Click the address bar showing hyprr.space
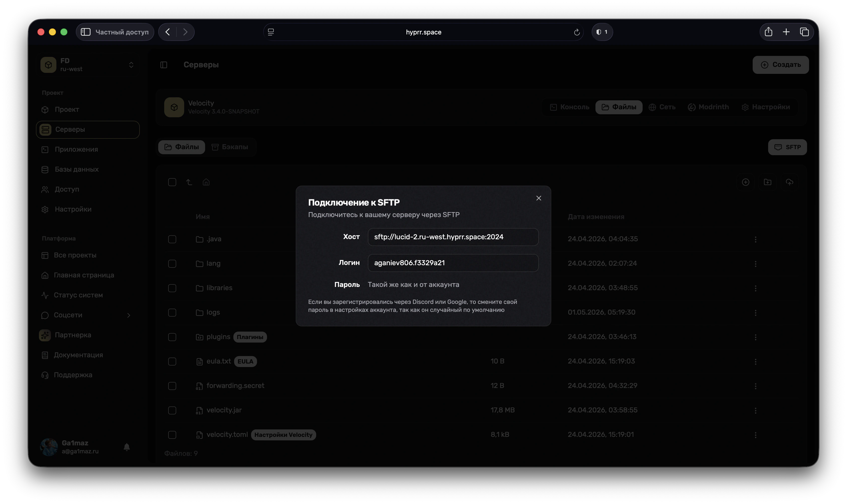847x504 pixels. 423,32
